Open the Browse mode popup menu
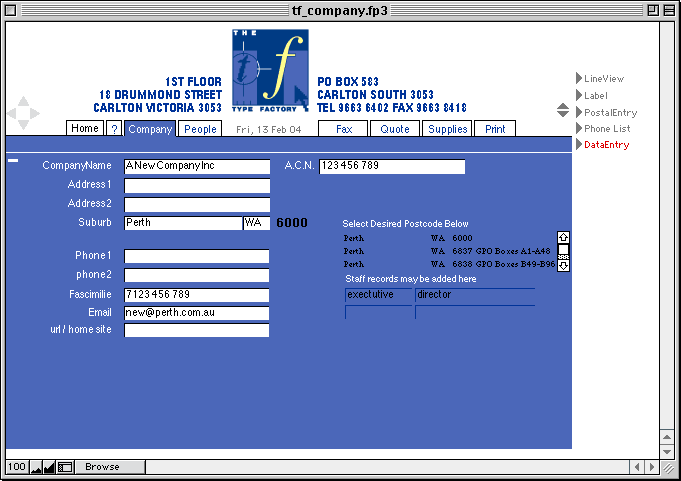The image size is (681, 481). 102,467
